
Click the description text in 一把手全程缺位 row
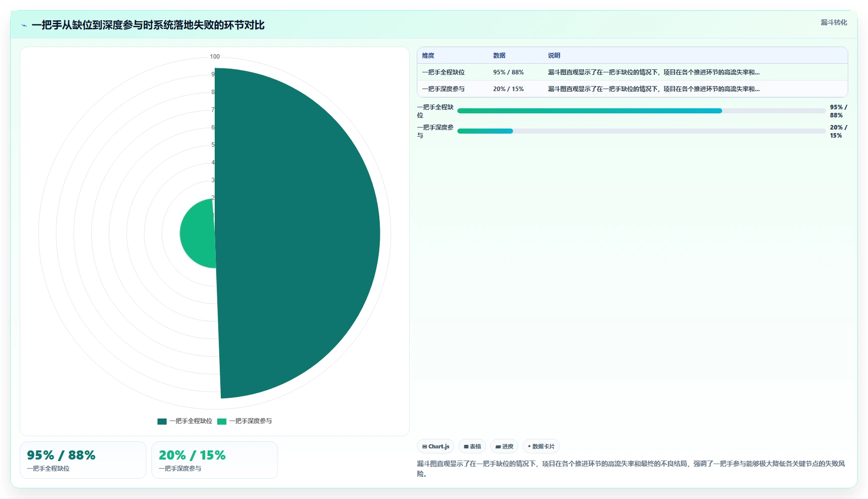pos(654,72)
